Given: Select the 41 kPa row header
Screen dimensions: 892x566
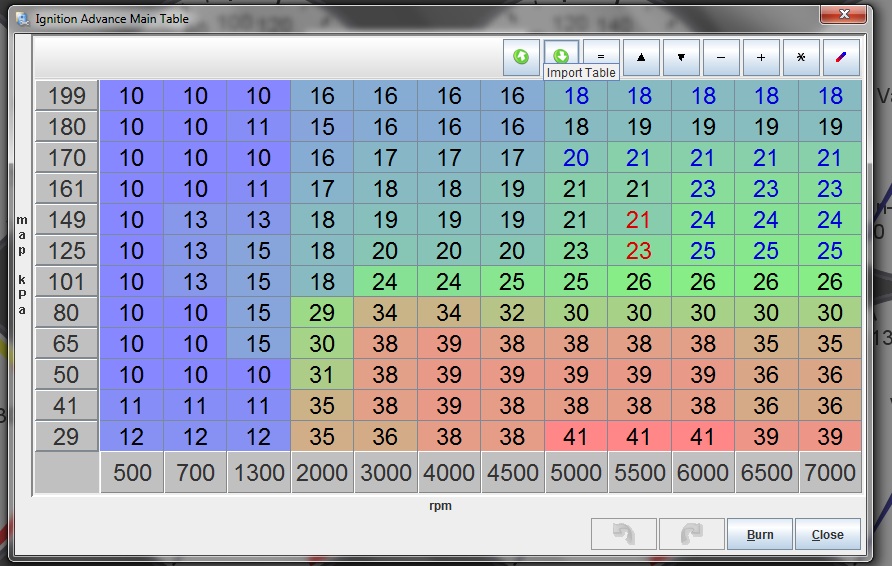Looking at the screenshot, I should pyautogui.click(x=67, y=406).
